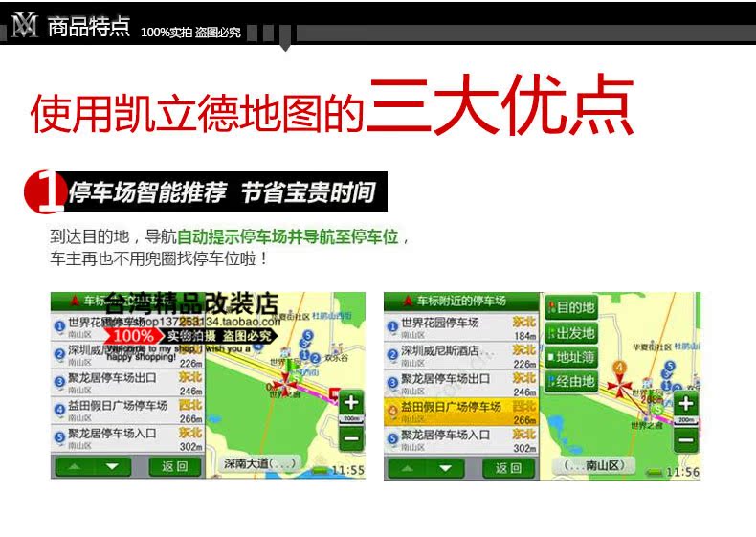
Task: Open 地址簿 on the 11:56 screen
Action: [571, 357]
